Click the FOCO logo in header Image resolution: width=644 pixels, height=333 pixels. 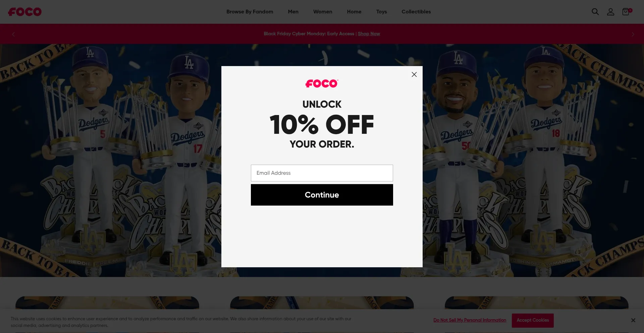(x=25, y=12)
